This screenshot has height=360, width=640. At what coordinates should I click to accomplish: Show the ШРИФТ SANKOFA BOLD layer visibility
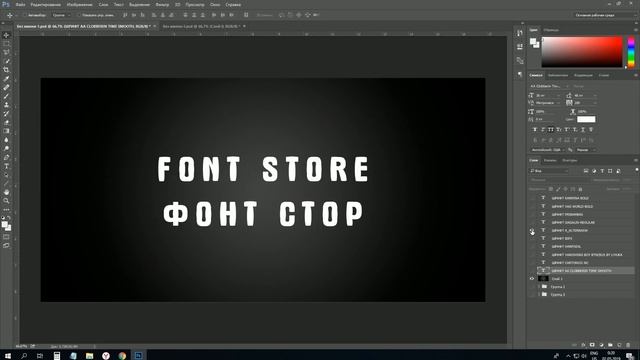click(x=532, y=198)
